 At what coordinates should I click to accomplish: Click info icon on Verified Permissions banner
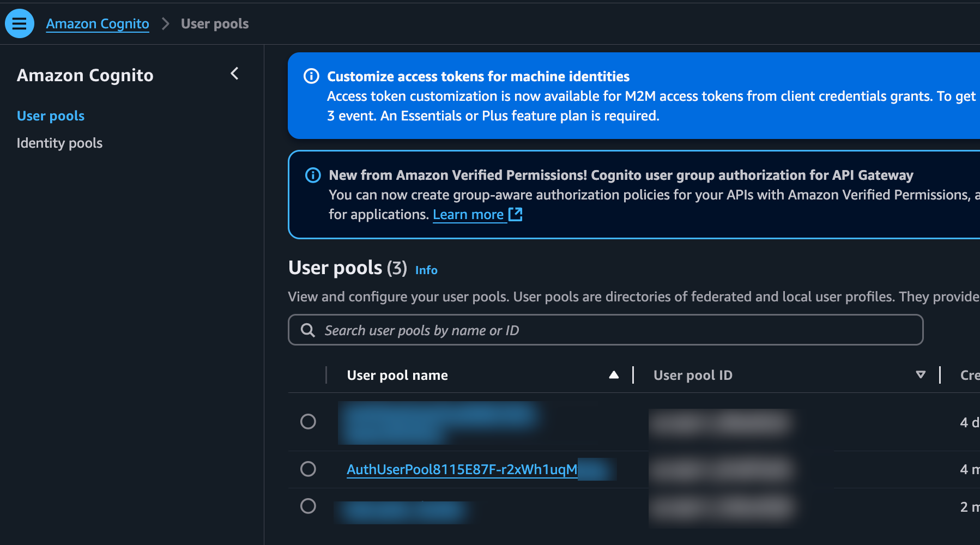(x=313, y=175)
